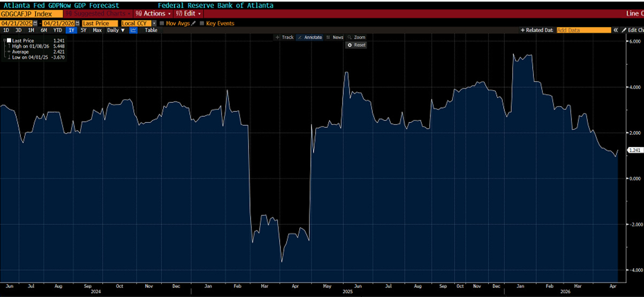Click the start date field 04/21/2025
644x297 pixels.
coord(17,24)
